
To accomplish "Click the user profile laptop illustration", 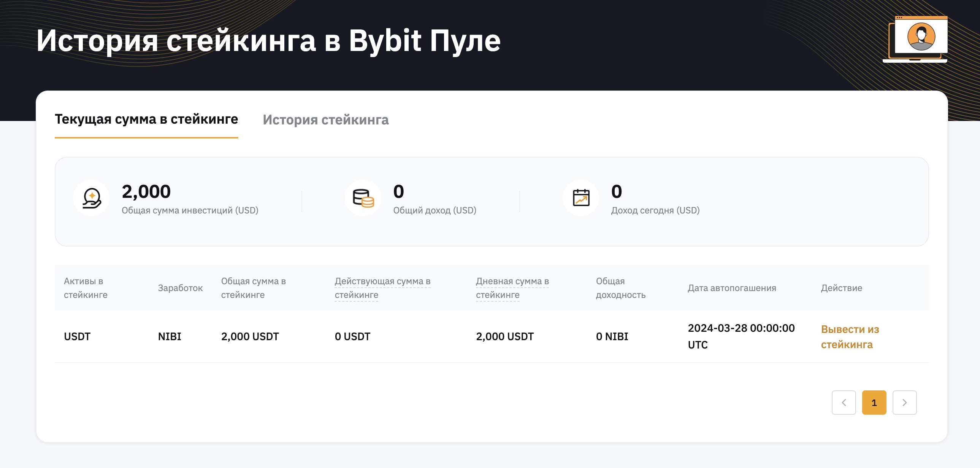I will pyautogui.click(x=915, y=39).
